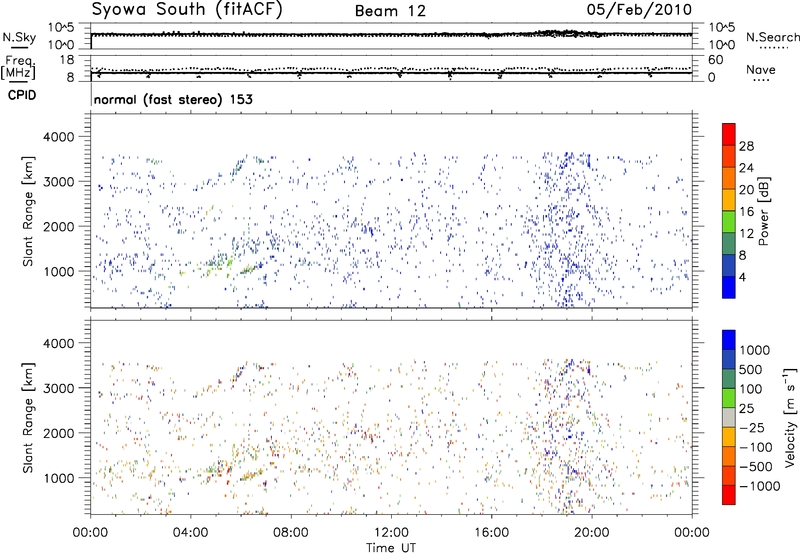Click the 'Beam 12' label
Screen dimensions: 800x554
click(390, 11)
